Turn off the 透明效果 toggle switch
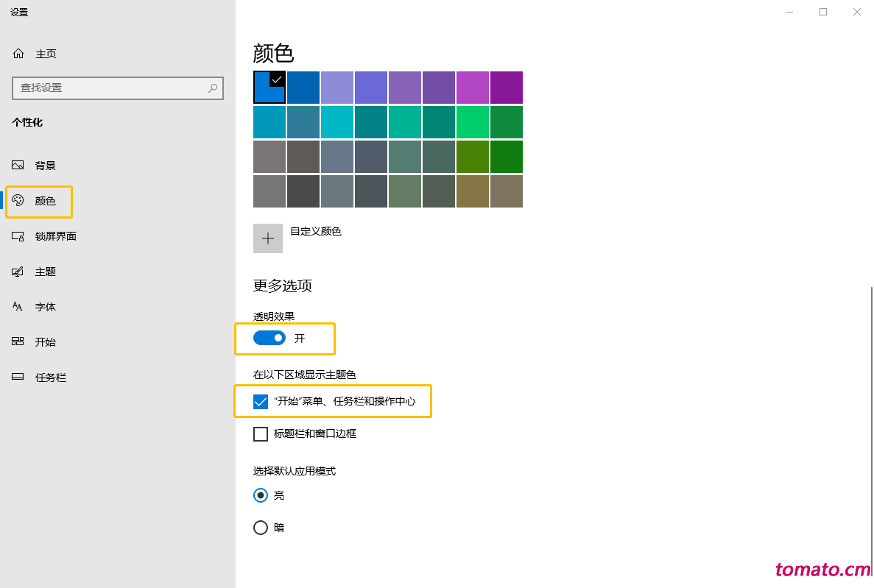The height and width of the screenshot is (588, 874). click(x=269, y=338)
